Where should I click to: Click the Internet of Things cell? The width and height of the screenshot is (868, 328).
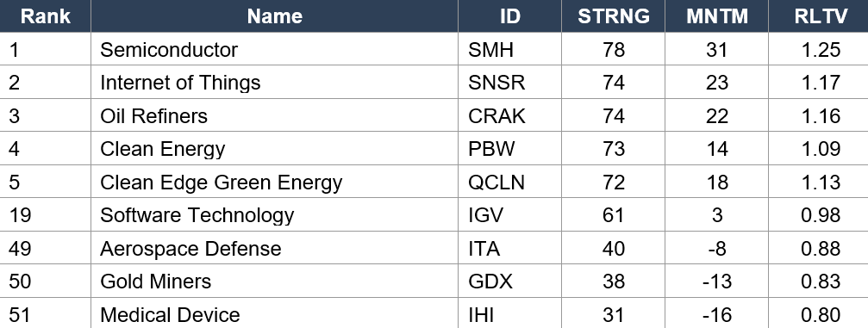coord(275,83)
